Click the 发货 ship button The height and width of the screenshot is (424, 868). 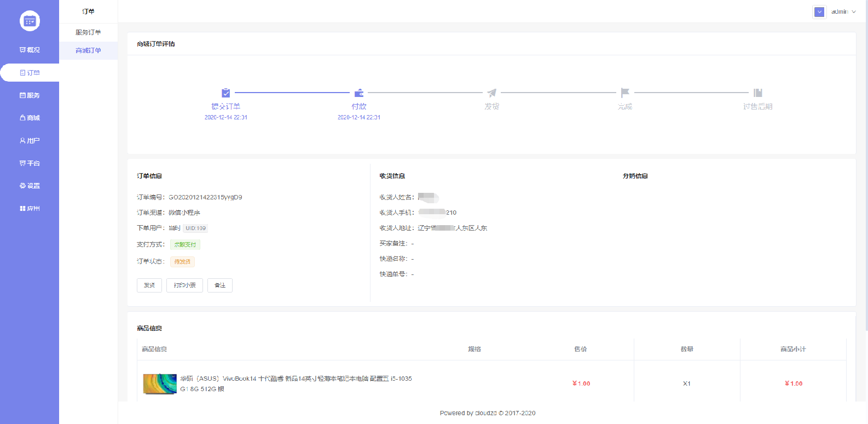149,285
